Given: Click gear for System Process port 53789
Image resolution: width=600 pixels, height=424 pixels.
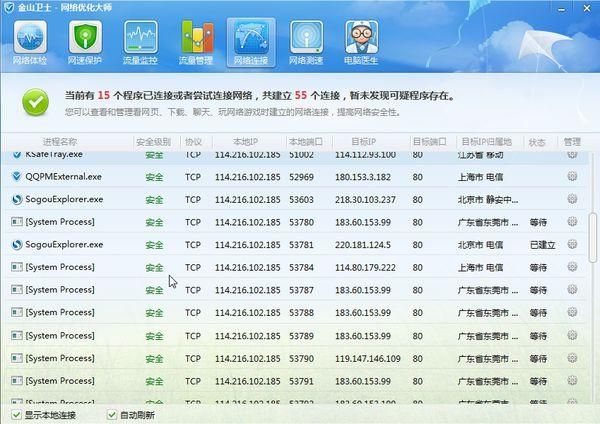Looking at the screenshot, I should click(572, 335).
